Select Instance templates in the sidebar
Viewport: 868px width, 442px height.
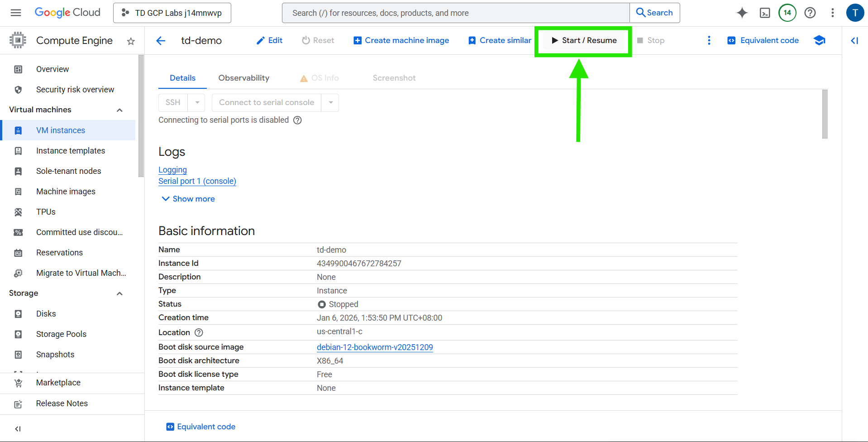tap(70, 151)
